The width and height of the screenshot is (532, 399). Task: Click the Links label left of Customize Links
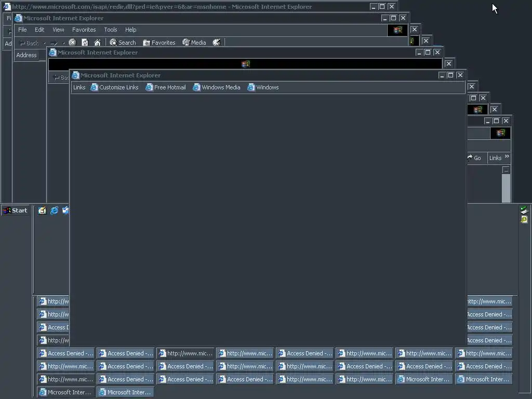pyautogui.click(x=79, y=87)
